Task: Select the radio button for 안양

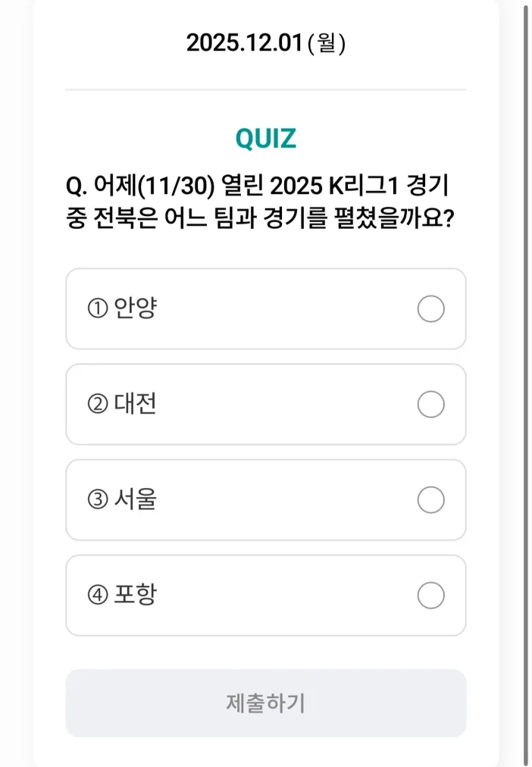Action: (x=430, y=309)
